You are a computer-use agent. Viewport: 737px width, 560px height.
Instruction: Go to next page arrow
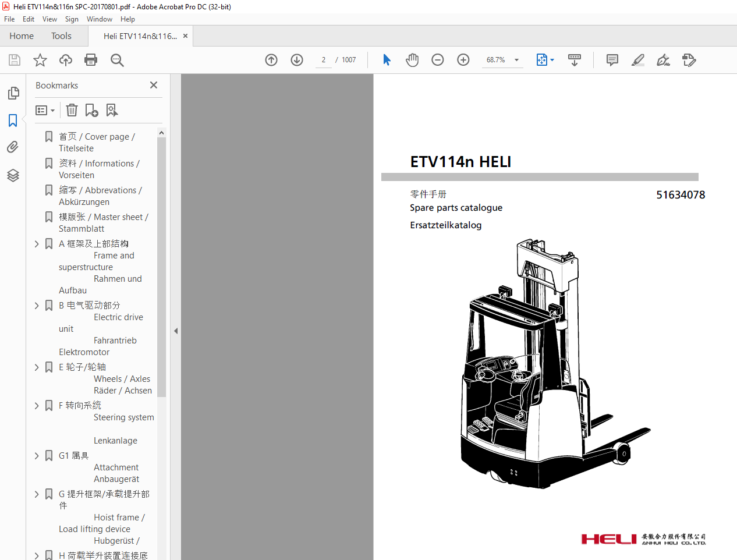coord(297,60)
